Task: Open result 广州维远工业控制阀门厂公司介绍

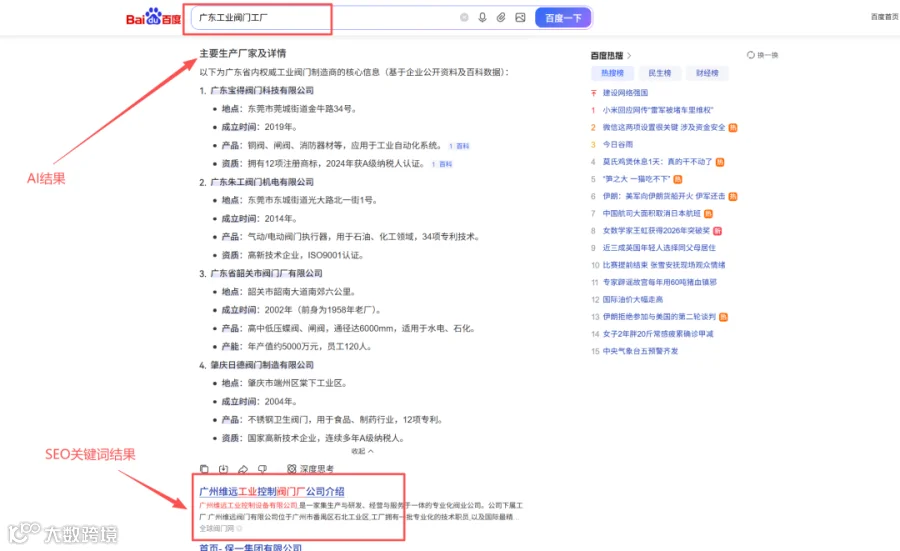Action: [271, 491]
